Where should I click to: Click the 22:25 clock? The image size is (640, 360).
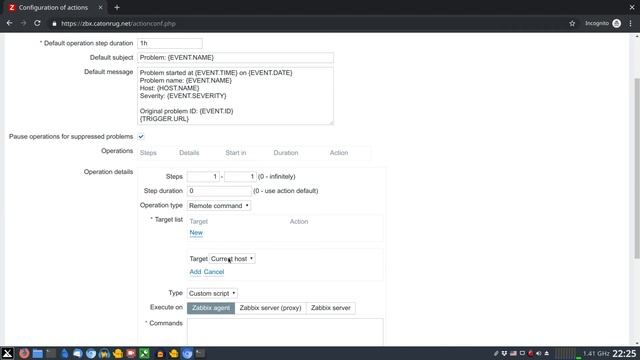(x=624, y=353)
